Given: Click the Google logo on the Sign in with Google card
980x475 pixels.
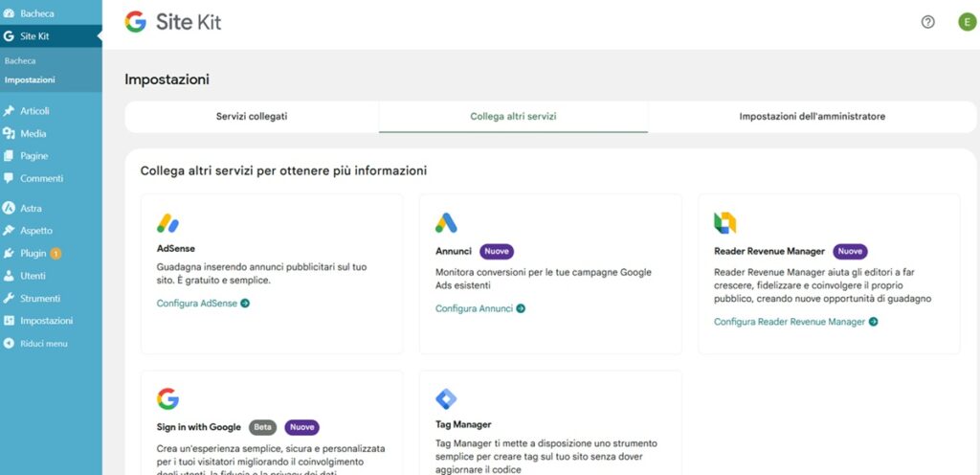Looking at the screenshot, I should (167, 398).
